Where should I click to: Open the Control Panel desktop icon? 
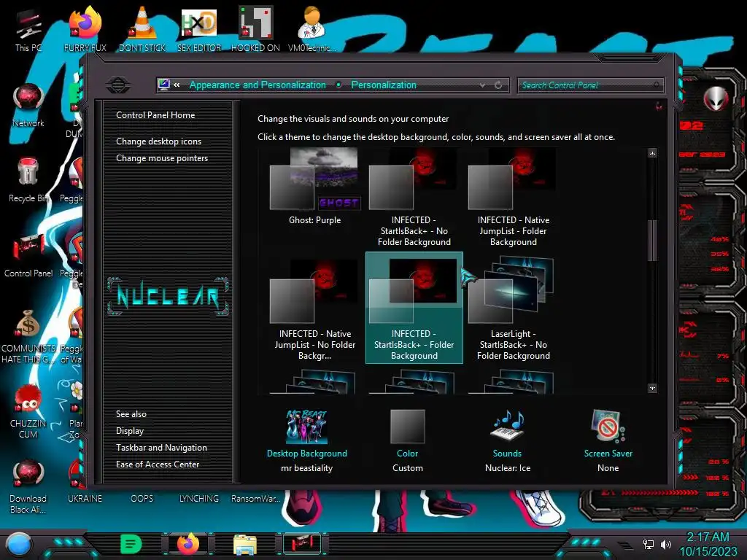28,256
